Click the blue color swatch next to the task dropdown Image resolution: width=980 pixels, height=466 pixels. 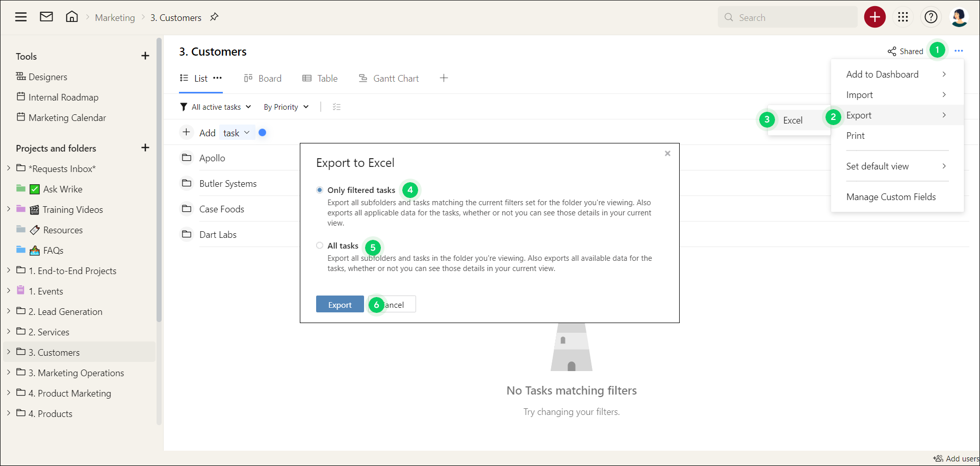click(x=263, y=132)
